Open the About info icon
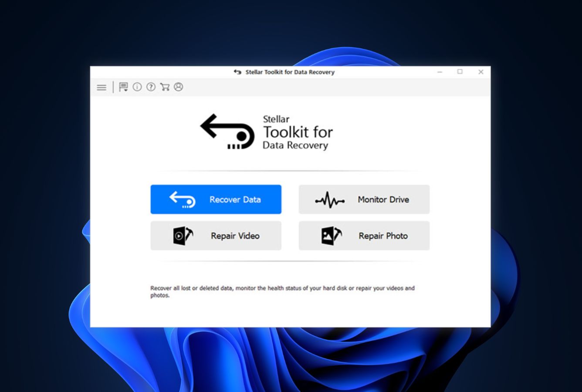The width and height of the screenshot is (582, 392). pos(137,87)
